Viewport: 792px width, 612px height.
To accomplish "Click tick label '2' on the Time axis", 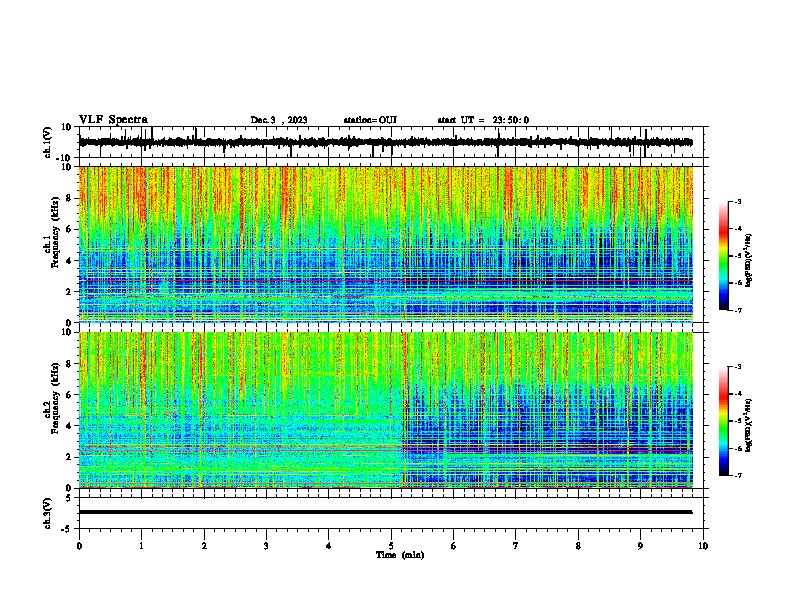I will click(204, 546).
